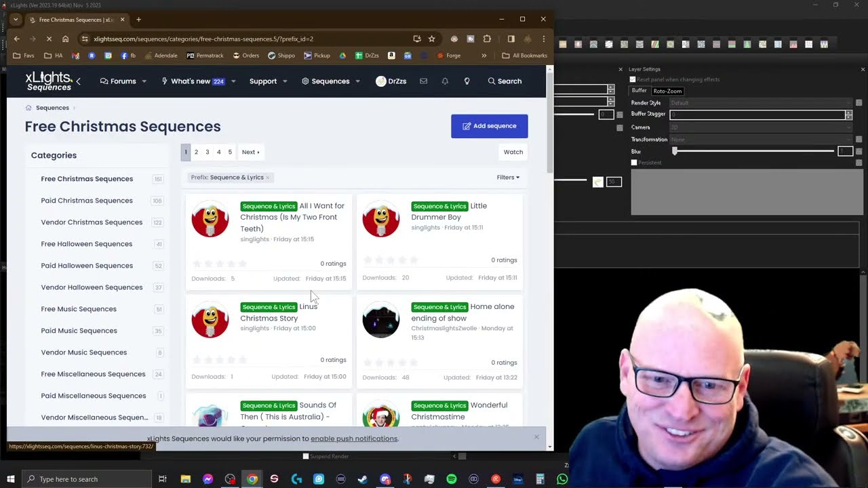Click the Buffer Stagger input field

coord(757,115)
